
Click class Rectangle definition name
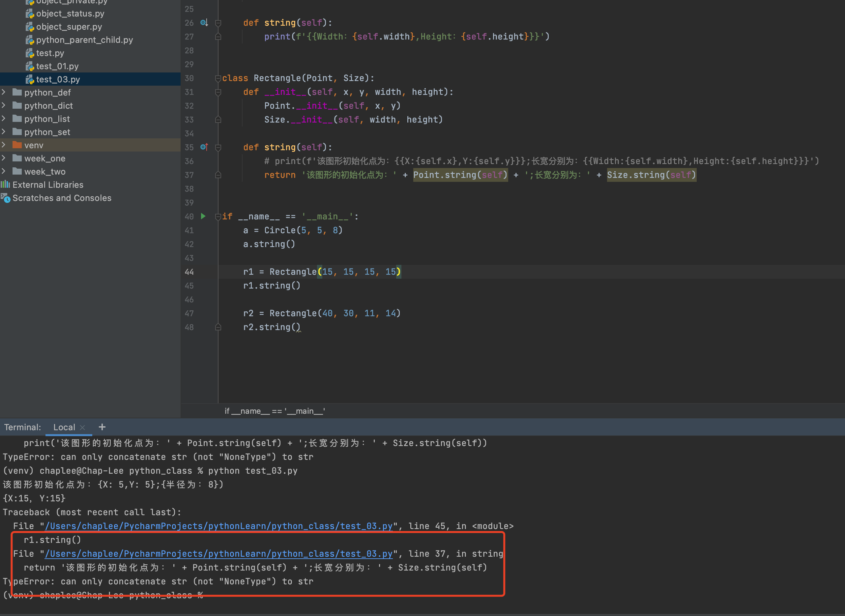(x=277, y=78)
